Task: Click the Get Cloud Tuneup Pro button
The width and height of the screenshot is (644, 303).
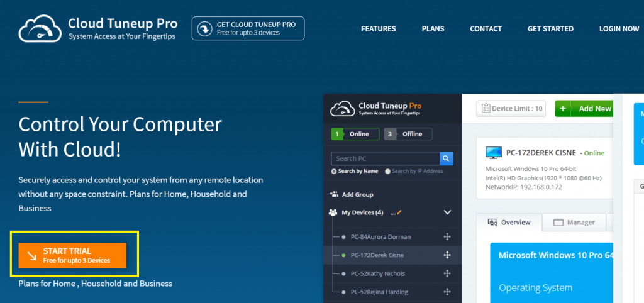Action: [248, 28]
